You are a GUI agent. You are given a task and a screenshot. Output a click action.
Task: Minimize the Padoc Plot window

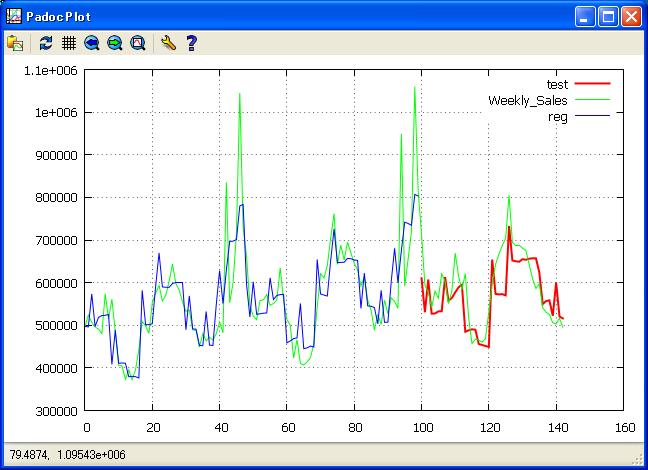(585, 16)
